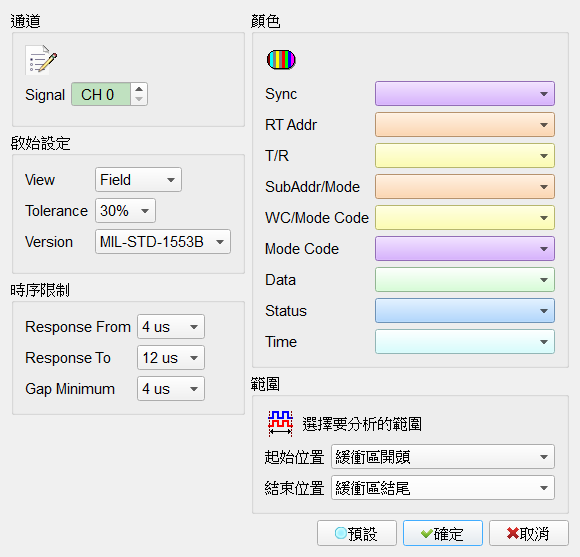The height and width of the screenshot is (557, 580).
Task: Open the Response To 12 us dropdown
Action: pyautogui.click(x=171, y=358)
